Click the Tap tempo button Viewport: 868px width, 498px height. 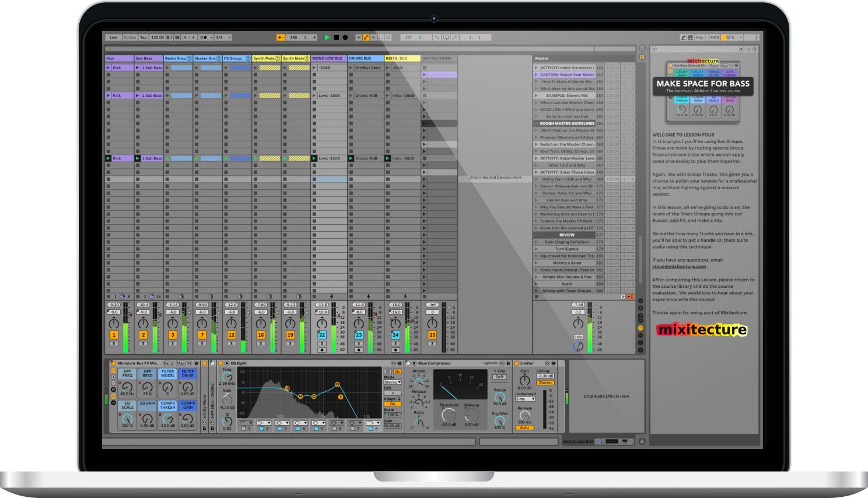143,37
